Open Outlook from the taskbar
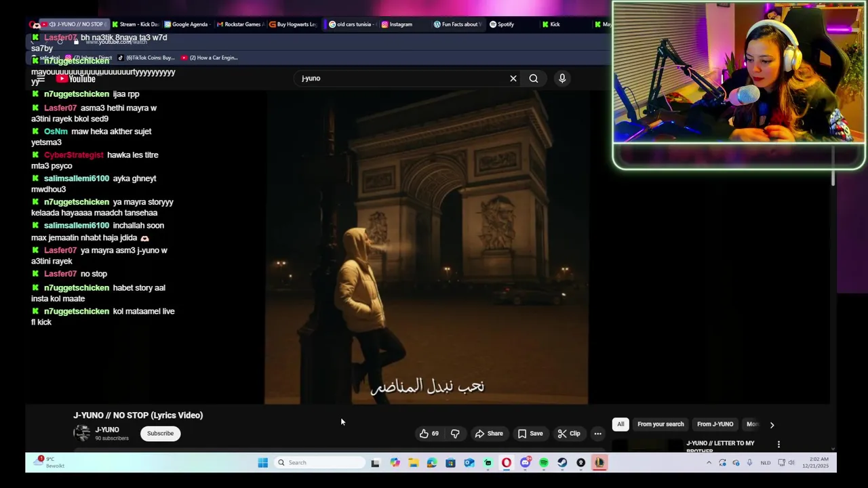Viewport: 868px width, 488px height. click(469, 463)
